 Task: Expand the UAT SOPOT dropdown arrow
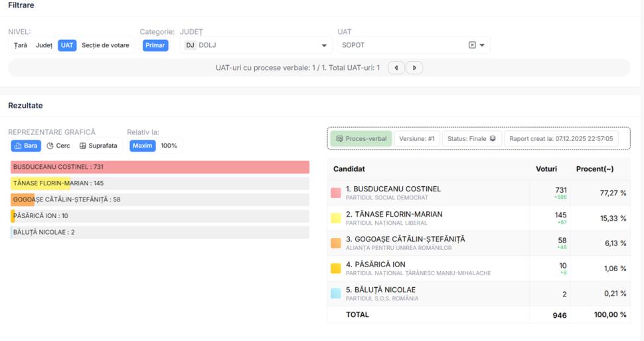pyautogui.click(x=482, y=46)
